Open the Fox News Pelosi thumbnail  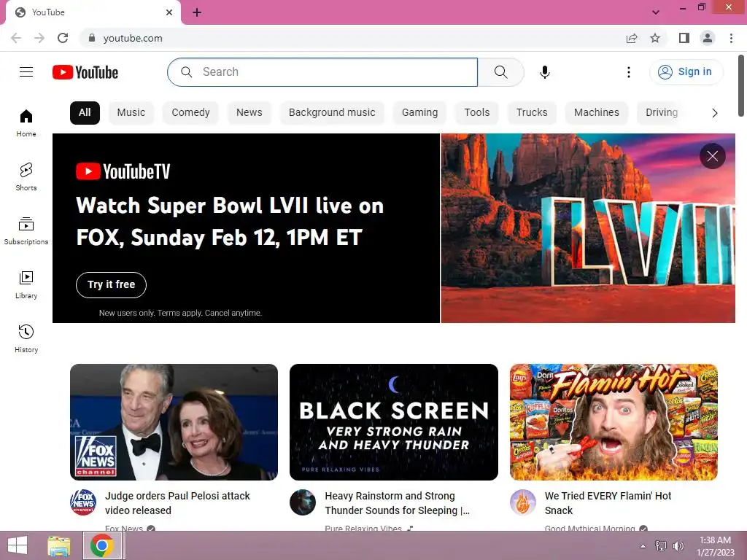174,422
